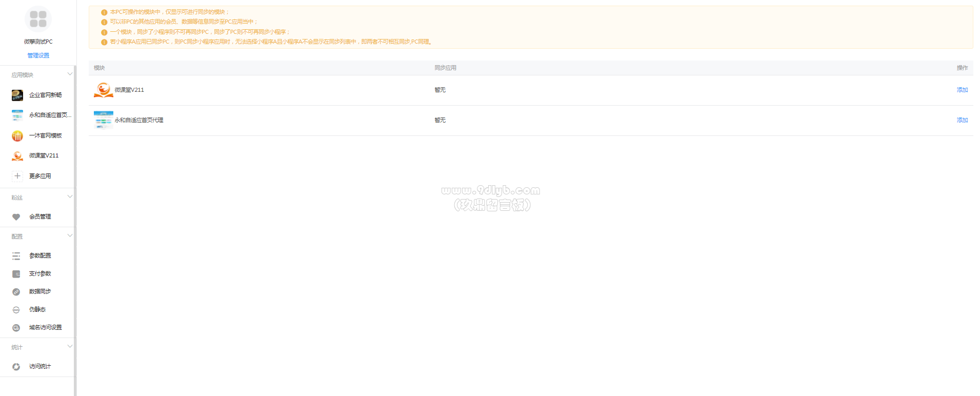This screenshot has height=396, width=980.
Task: Click the www icon for 伪静态
Action: [x=16, y=310]
